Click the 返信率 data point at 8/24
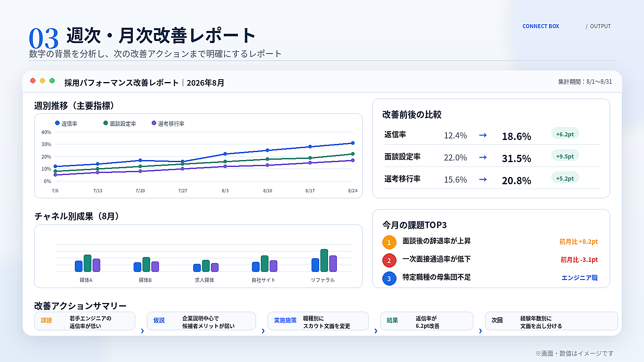Screen dimensions: 644x362 point(353,143)
